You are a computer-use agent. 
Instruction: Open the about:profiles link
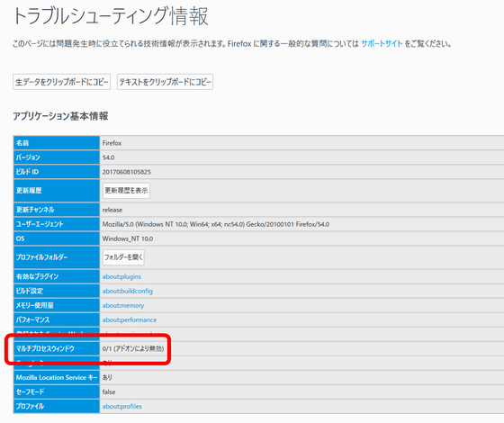point(121,407)
